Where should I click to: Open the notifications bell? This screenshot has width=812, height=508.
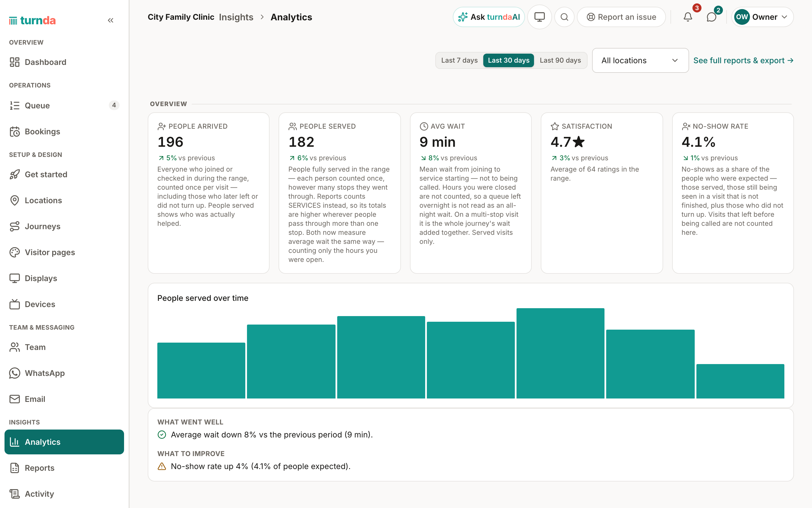coord(688,17)
